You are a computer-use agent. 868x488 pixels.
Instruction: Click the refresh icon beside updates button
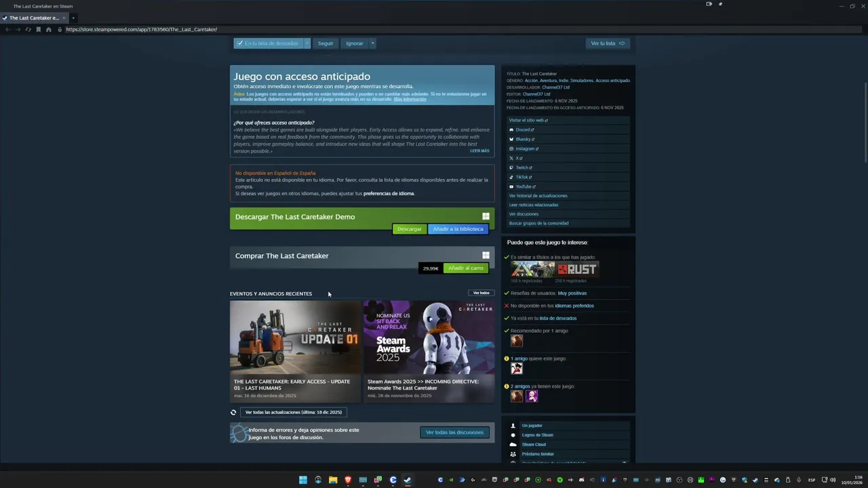(233, 412)
